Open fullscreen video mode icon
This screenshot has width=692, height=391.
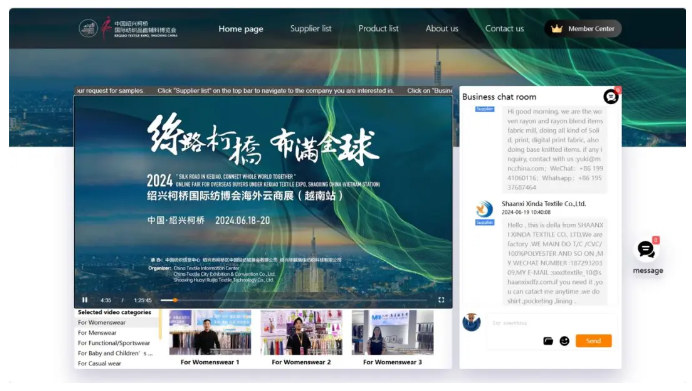[x=441, y=300]
